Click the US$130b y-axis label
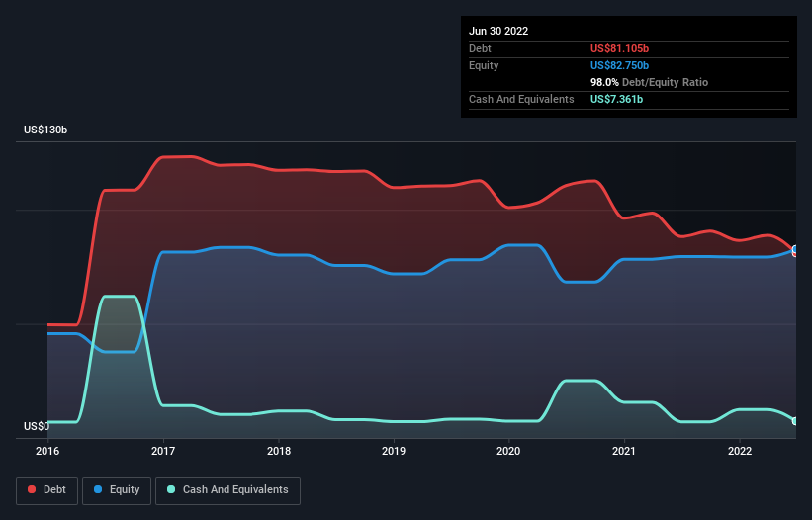Screen dimensions: 812x520 pyautogui.click(x=45, y=130)
